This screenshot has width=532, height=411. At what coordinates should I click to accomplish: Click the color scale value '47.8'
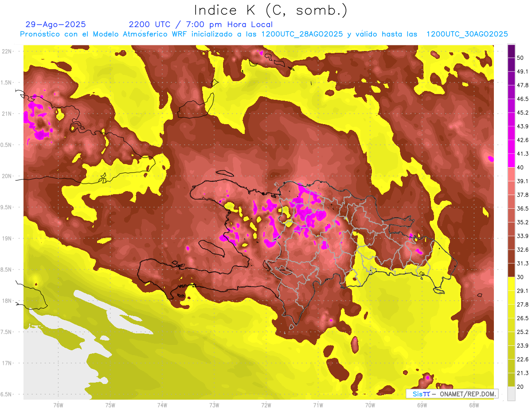point(523,85)
